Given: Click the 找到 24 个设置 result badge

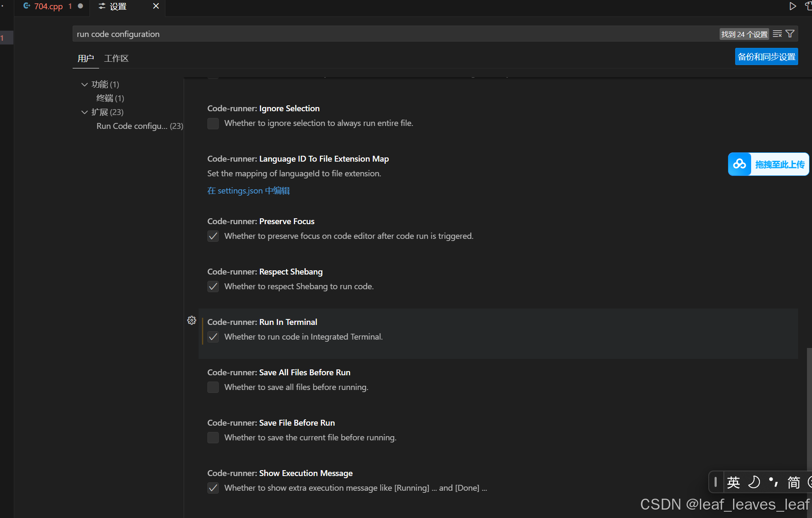Looking at the screenshot, I should 744,34.
